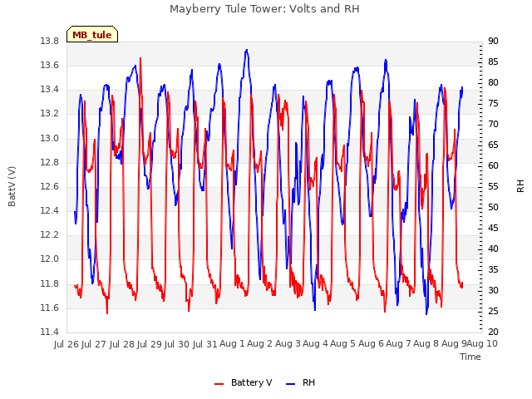
Task: Click the 12.4 voltage tick label
Action: pos(50,210)
